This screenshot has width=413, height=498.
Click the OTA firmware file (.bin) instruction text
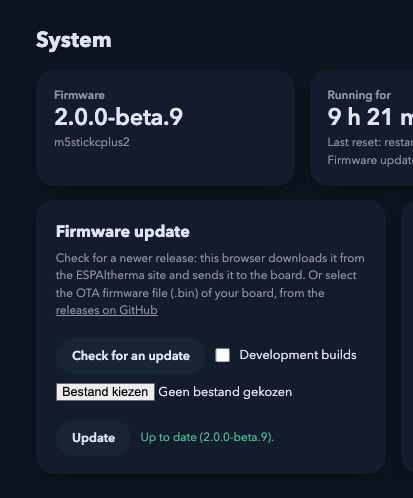(190, 293)
